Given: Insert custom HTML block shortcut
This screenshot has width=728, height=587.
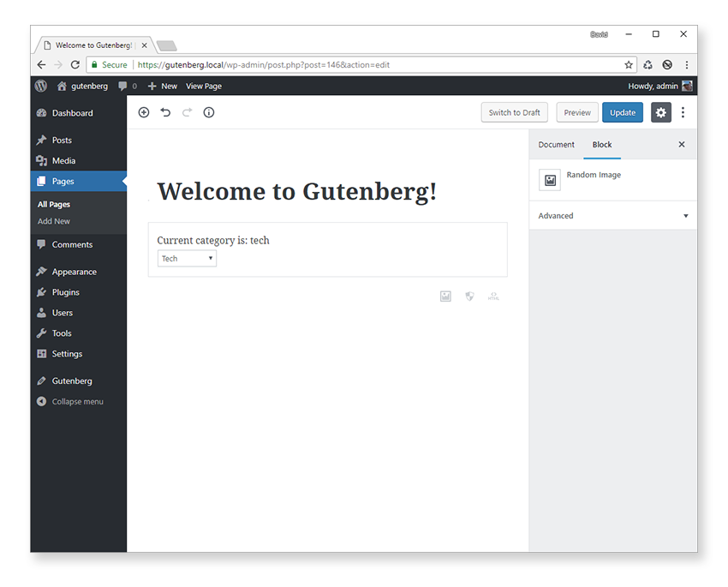Looking at the screenshot, I should pos(493,296).
